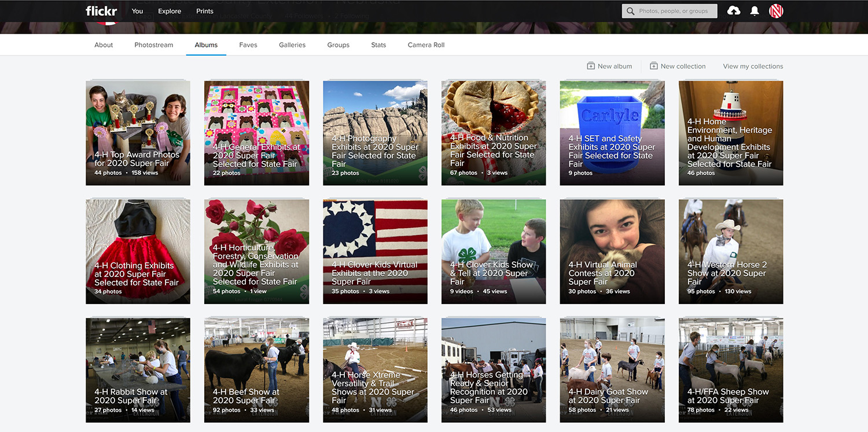868x432 pixels.
Task: Switch to the Photostream tab
Action: 154,45
